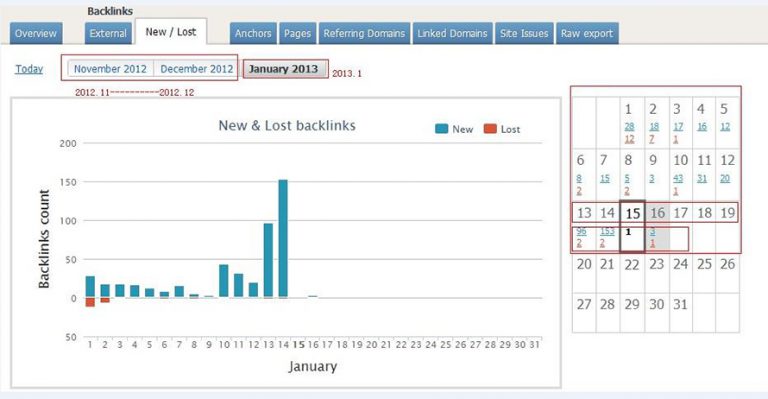Toggle the New series in chart legend
This screenshot has width=768, height=399.
[x=454, y=129]
